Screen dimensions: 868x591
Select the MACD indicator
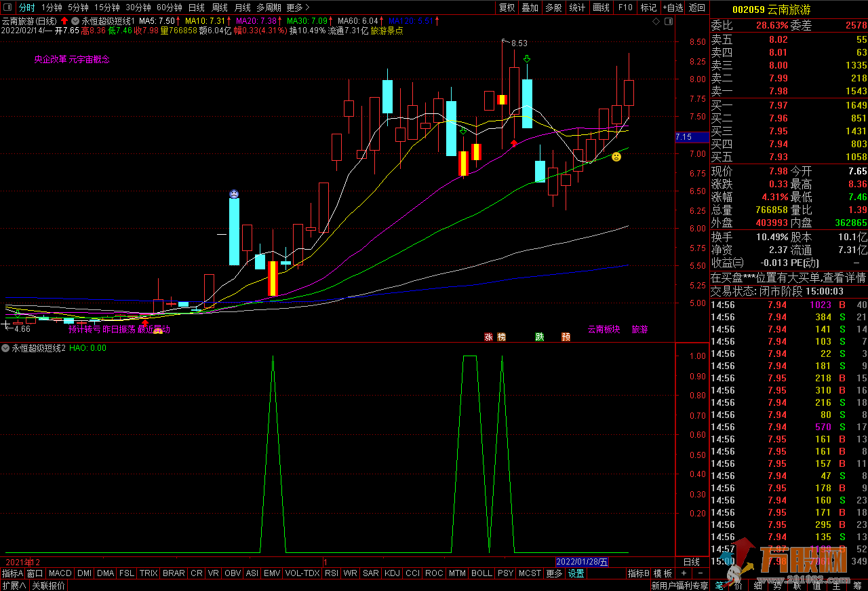point(60,573)
